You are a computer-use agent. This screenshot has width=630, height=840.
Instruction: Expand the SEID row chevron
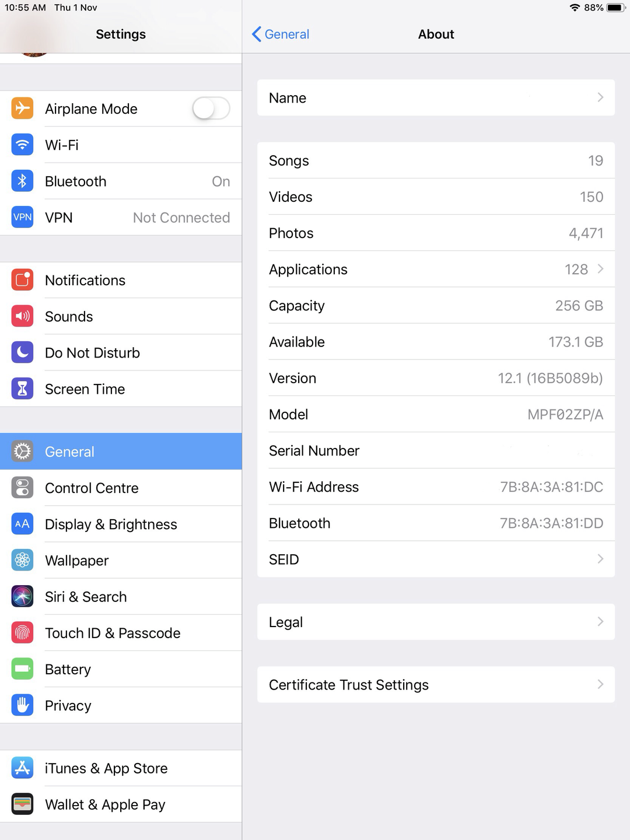click(600, 559)
